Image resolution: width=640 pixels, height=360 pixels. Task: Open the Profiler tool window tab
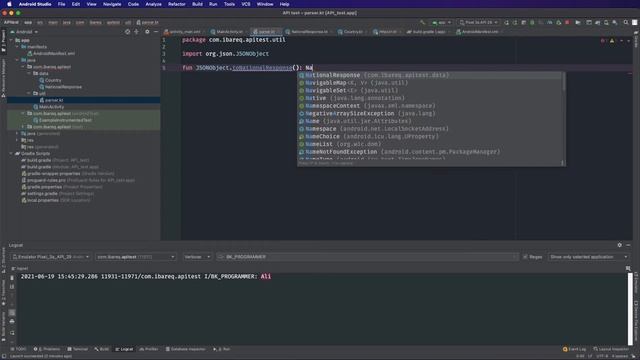149,349
